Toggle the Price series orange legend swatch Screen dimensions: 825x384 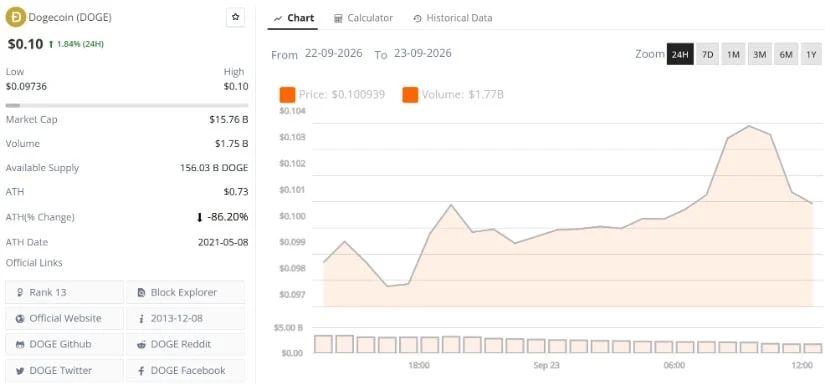(287, 95)
